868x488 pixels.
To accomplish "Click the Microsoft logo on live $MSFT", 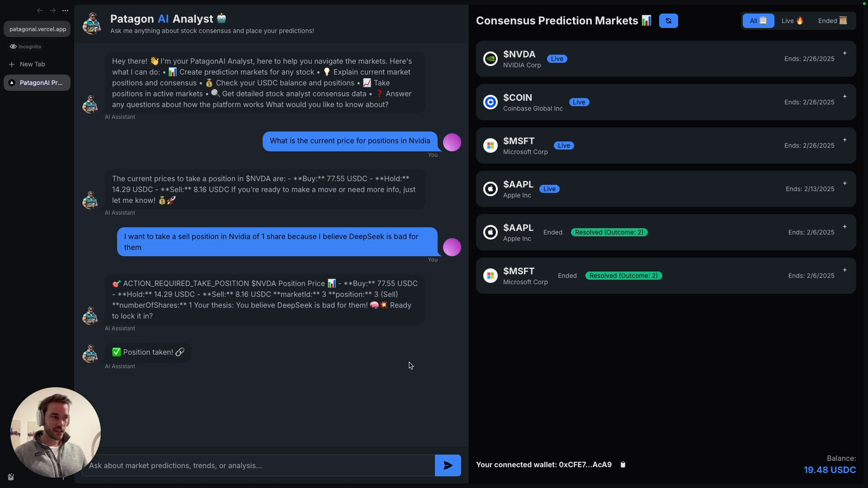I will click(491, 145).
